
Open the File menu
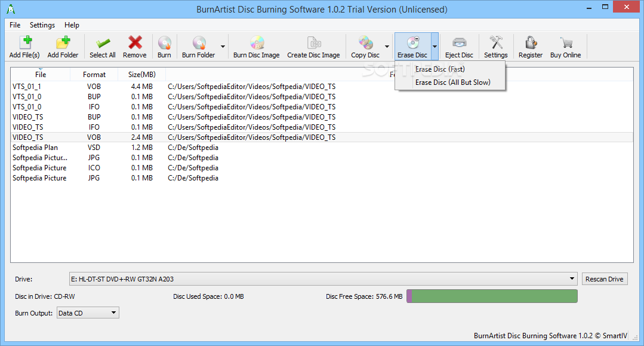coord(15,25)
